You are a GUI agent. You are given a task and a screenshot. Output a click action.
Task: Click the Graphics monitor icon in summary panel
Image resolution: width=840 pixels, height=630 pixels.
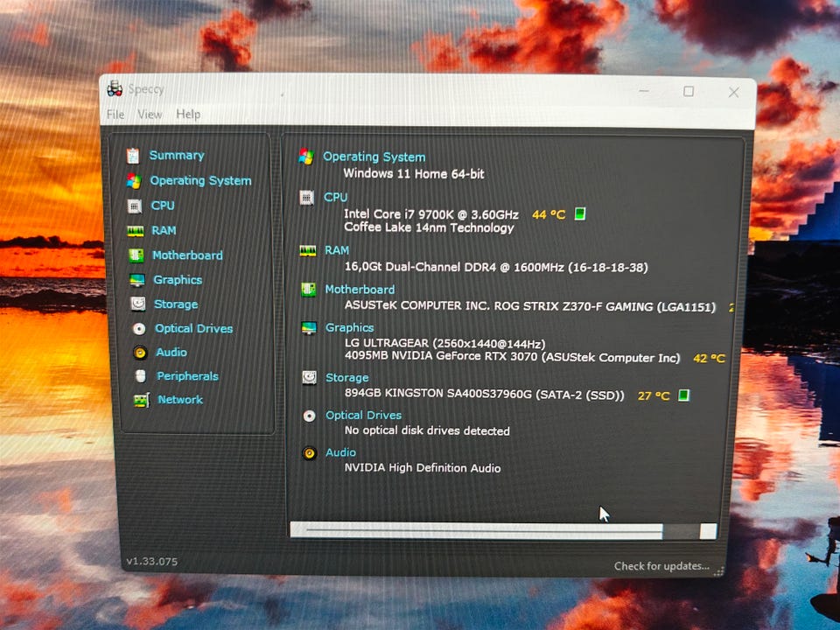(x=309, y=328)
